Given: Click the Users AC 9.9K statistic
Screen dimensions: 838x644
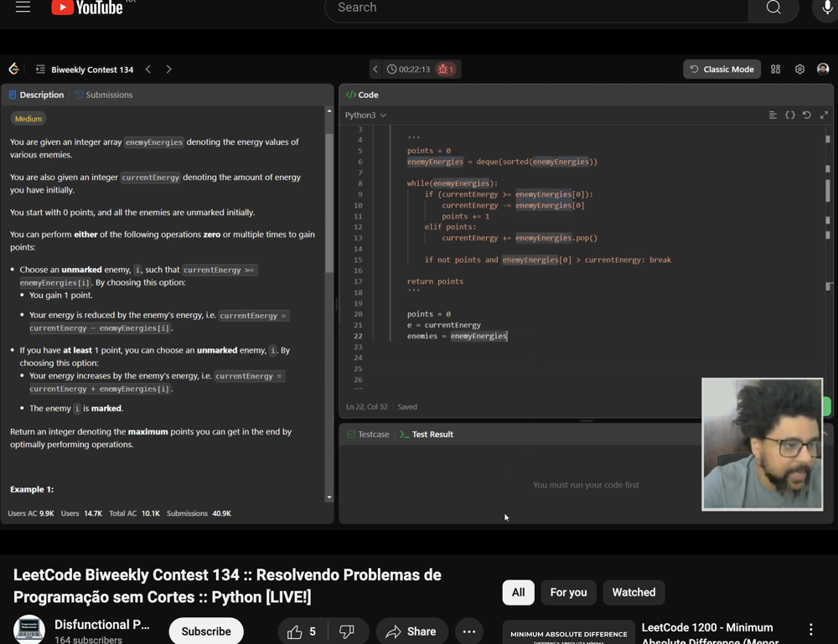Looking at the screenshot, I should coord(30,513).
